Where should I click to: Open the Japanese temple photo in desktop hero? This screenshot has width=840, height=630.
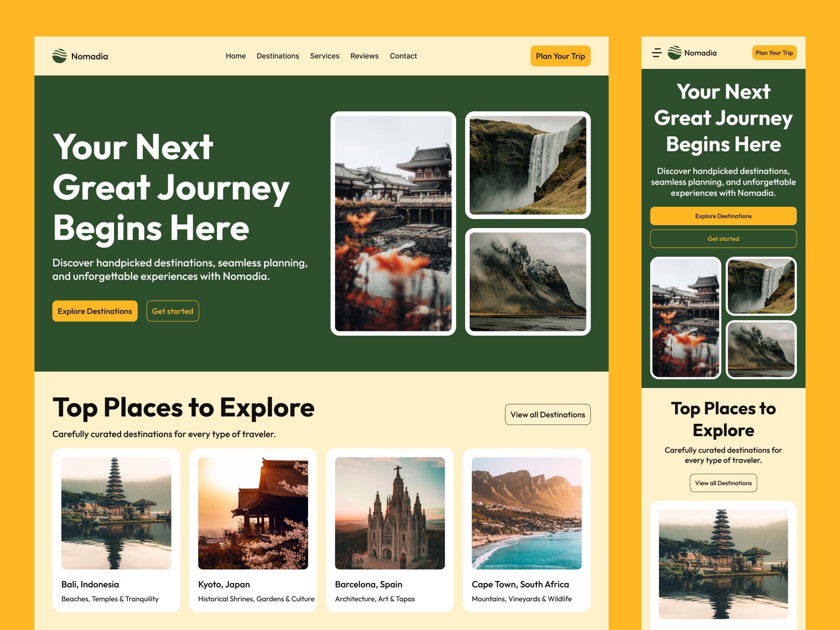[x=393, y=224]
